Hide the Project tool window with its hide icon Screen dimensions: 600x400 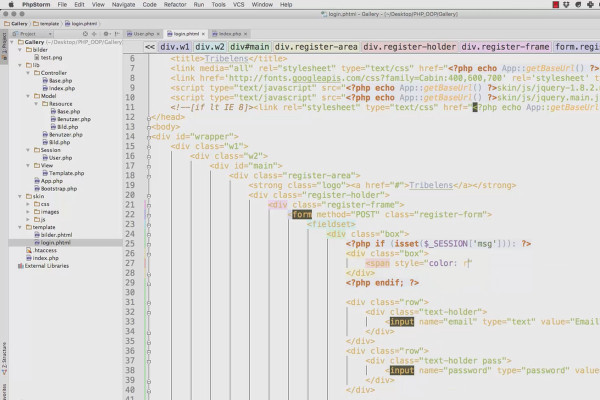click(x=117, y=34)
